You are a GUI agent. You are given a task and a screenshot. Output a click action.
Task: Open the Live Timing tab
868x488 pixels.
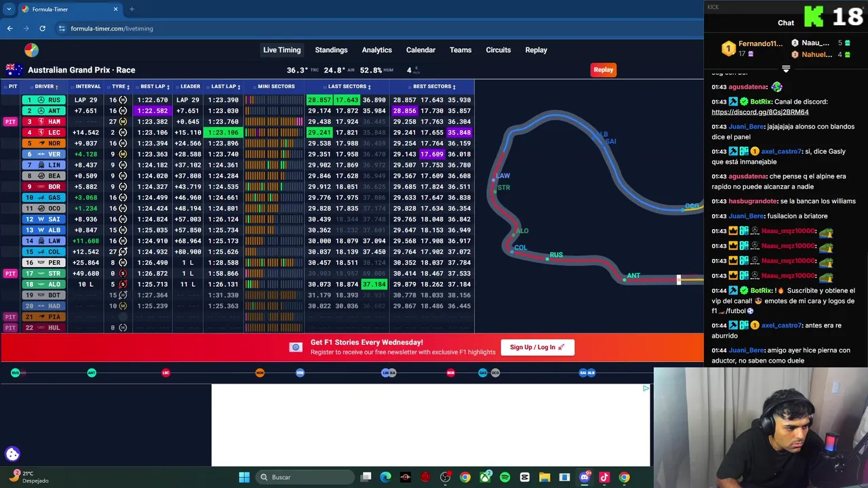(x=281, y=50)
